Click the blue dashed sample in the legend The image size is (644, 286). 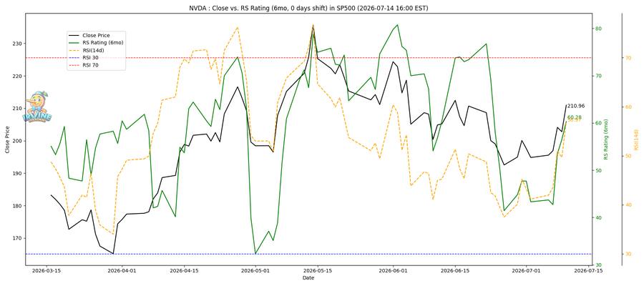[74, 58]
